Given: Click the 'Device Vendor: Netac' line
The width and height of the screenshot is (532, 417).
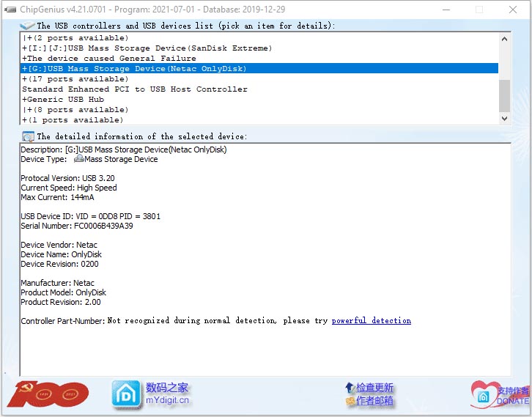Looking at the screenshot, I should pyautogui.click(x=59, y=245).
